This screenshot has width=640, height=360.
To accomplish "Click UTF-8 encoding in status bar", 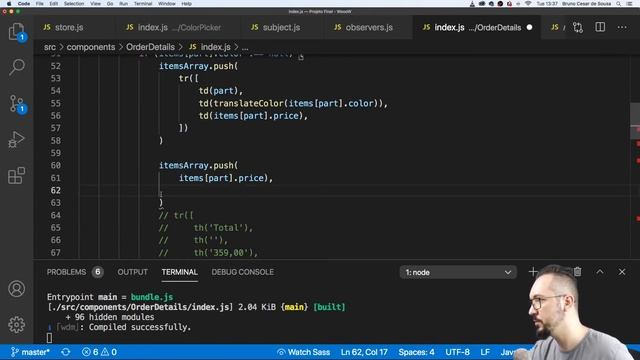I will pos(457,352).
